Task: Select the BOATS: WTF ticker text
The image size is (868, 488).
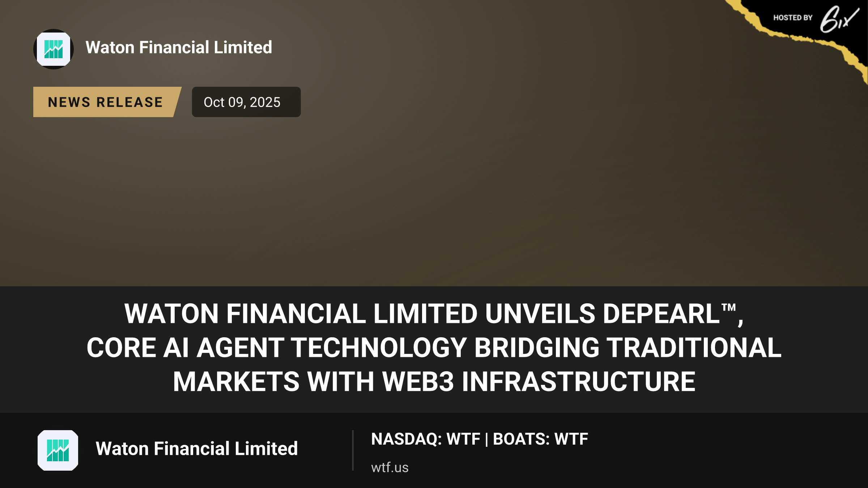Action: click(x=540, y=439)
